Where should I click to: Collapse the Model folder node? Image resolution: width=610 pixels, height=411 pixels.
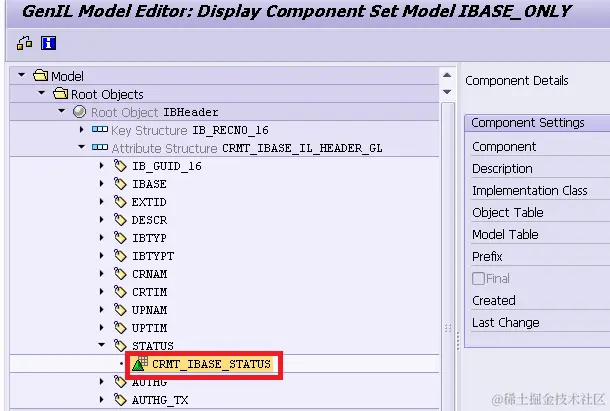(22, 75)
